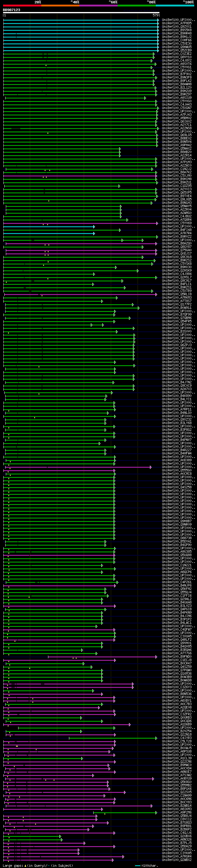Click the green ~80% identity legend segment

click(137, 6)
